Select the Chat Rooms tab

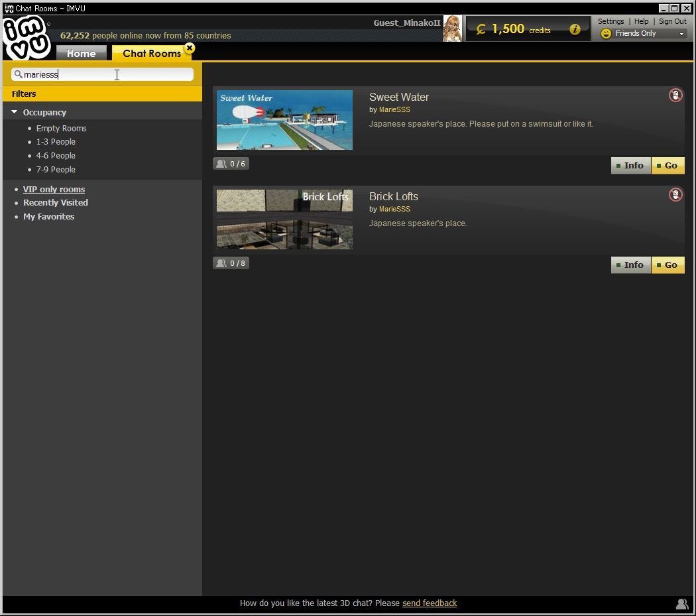pyautogui.click(x=152, y=53)
